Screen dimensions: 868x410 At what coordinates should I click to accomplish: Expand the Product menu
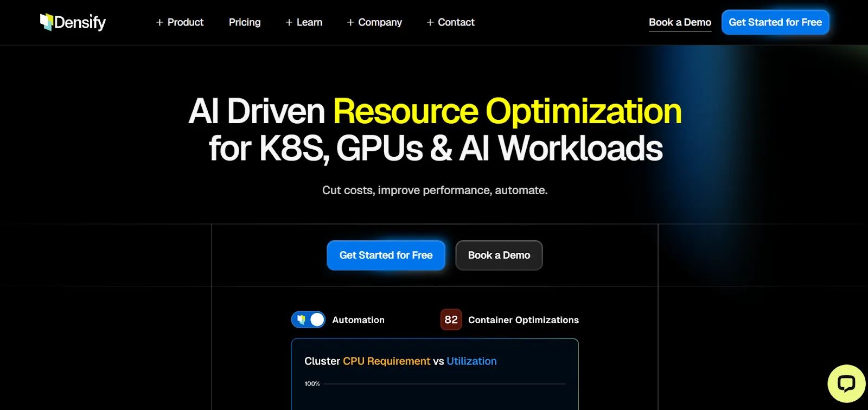pos(180,22)
